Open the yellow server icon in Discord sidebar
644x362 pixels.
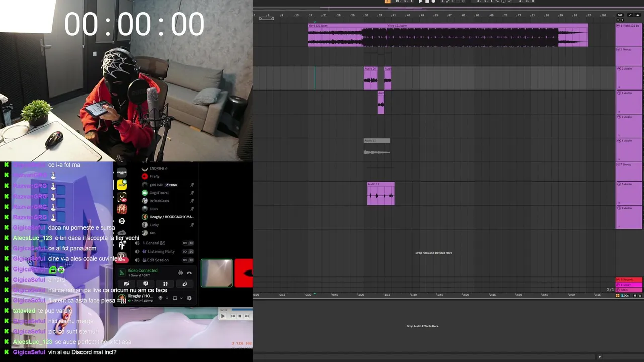pos(122,185)
